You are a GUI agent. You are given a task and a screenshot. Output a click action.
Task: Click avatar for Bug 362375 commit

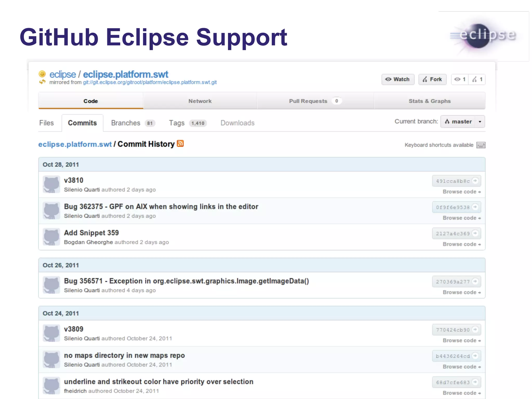pos(51,211)
